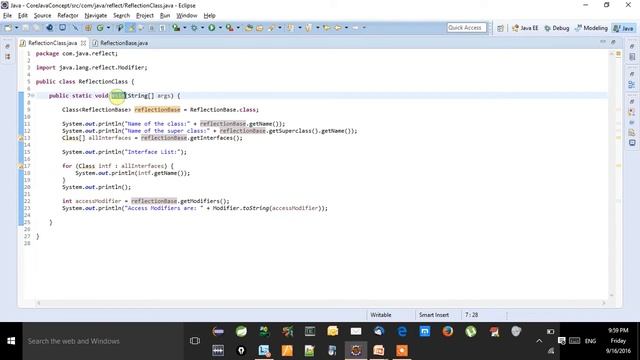Image resolution: width=640 pixels, height=360 pixels.
Task: Open the Task List icon in right trim
Action: (x=632, y=57)
